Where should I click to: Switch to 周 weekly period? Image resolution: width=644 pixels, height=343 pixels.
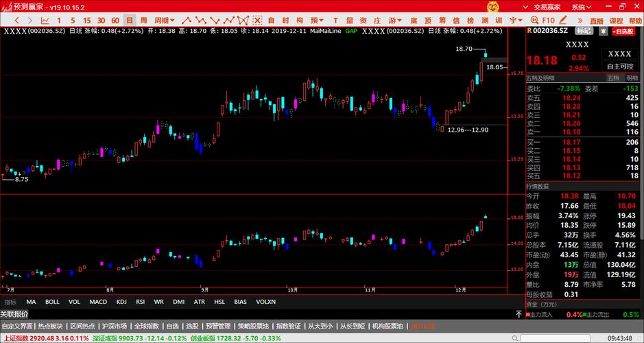[x=143, y=21]
